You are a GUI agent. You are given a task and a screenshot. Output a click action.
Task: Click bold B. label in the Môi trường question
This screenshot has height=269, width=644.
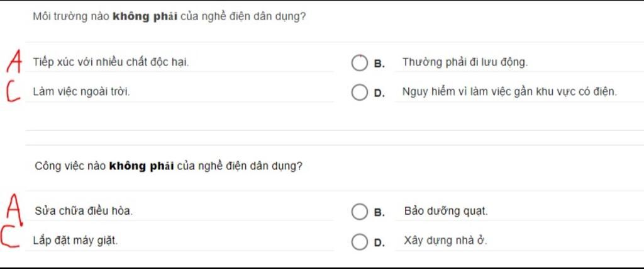click(379, 64)
